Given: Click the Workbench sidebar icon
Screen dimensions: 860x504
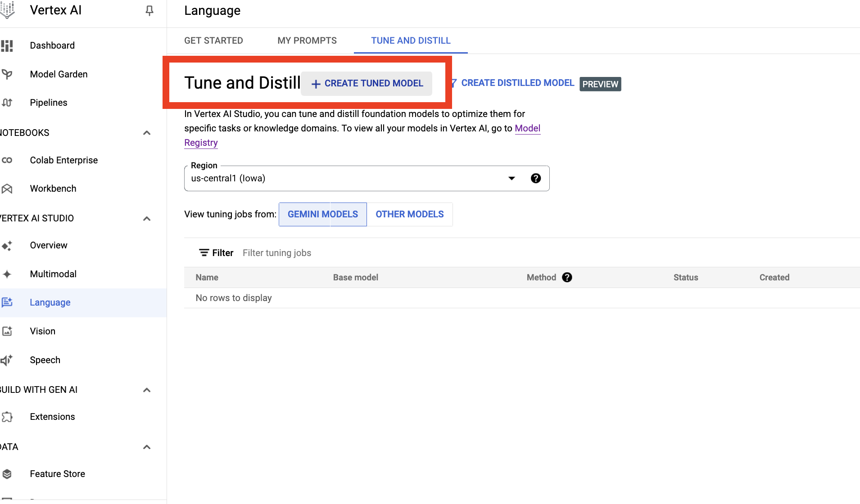Looking at the screenshot, I should pos(7,189).
